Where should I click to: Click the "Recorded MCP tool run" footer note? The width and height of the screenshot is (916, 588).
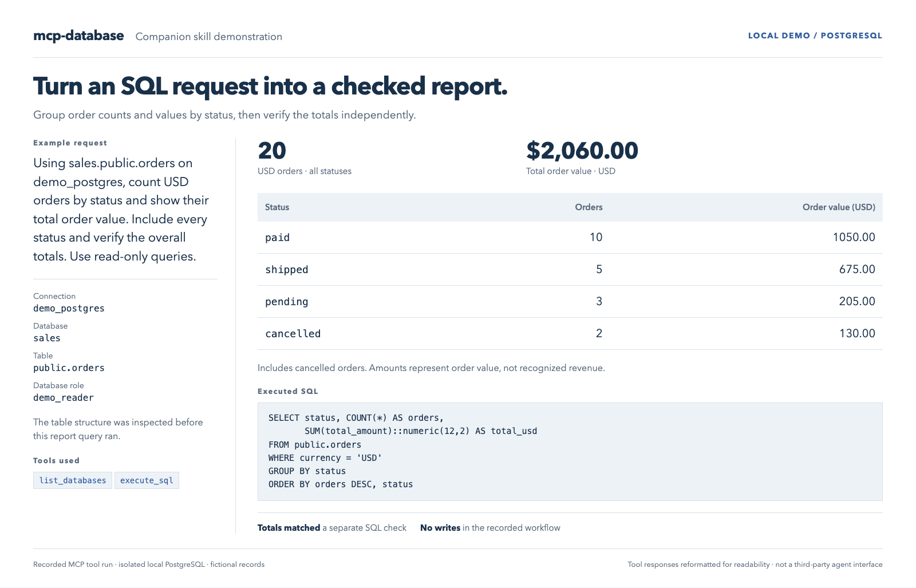149,565
